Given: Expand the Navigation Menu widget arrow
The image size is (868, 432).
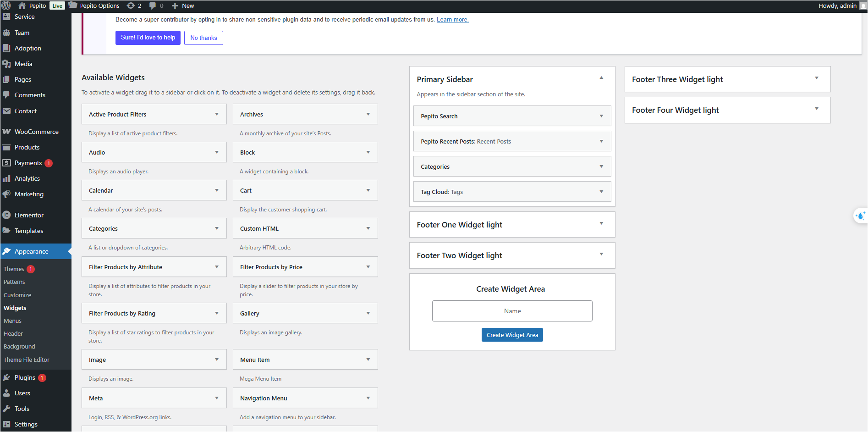Looking at the screenshot, I should (368, 398).
